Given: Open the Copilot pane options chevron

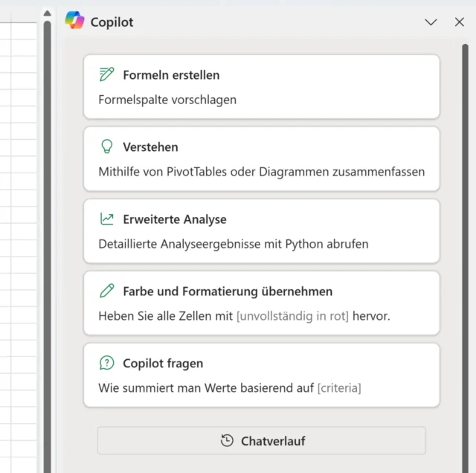Looking at the screenshot, I should pos(431,22).
